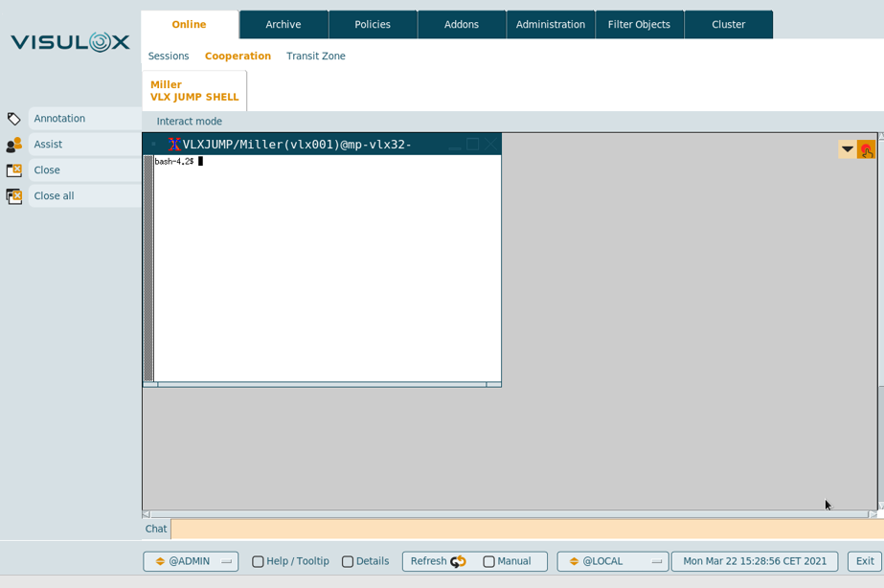Check the Manual refresh checkbox

click(x=488, y=562)
